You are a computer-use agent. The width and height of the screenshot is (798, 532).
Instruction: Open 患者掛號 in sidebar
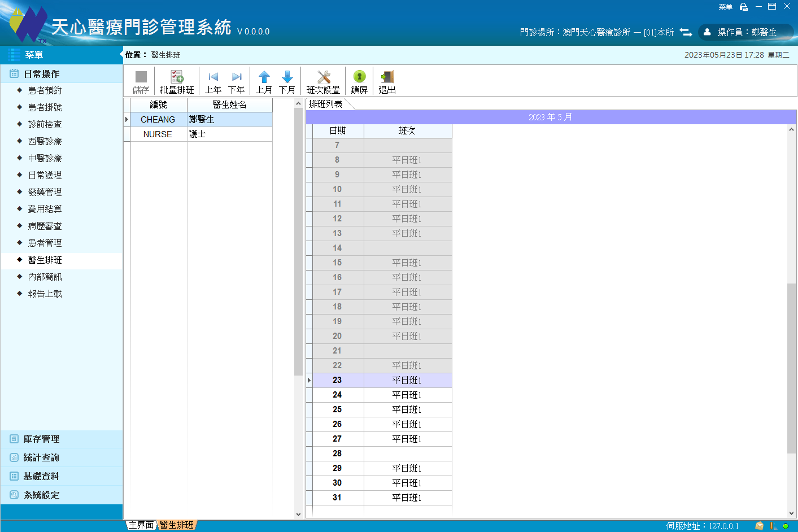pos(45,107)
